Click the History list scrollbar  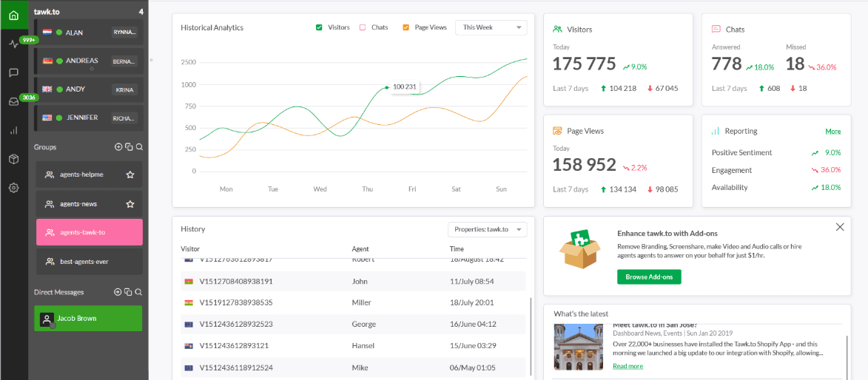(x=531, y=333)
